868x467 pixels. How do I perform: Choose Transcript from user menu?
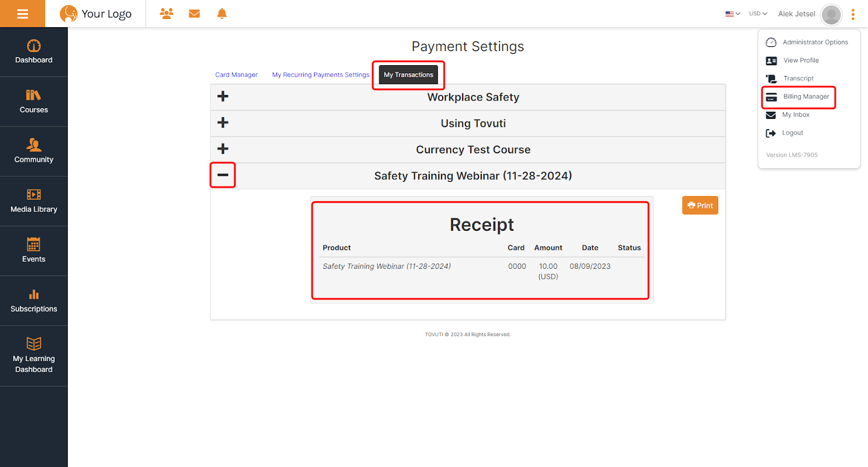798,79
